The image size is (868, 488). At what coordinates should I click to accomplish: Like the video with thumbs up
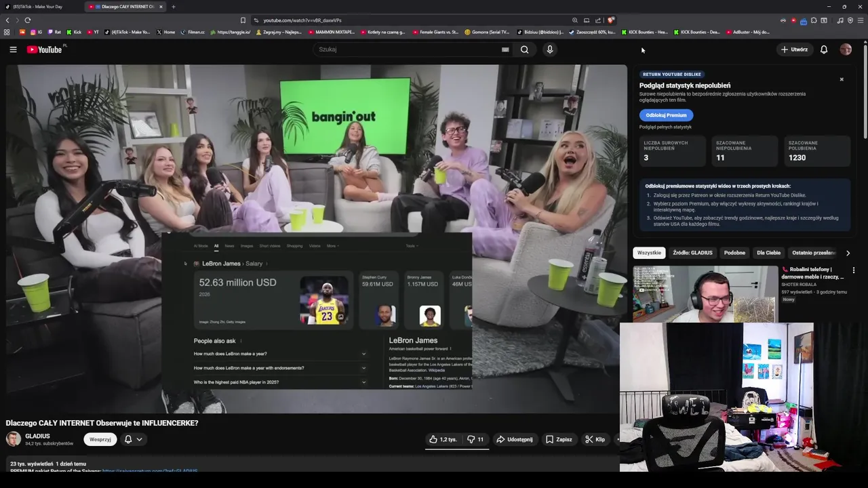point(443,439)
